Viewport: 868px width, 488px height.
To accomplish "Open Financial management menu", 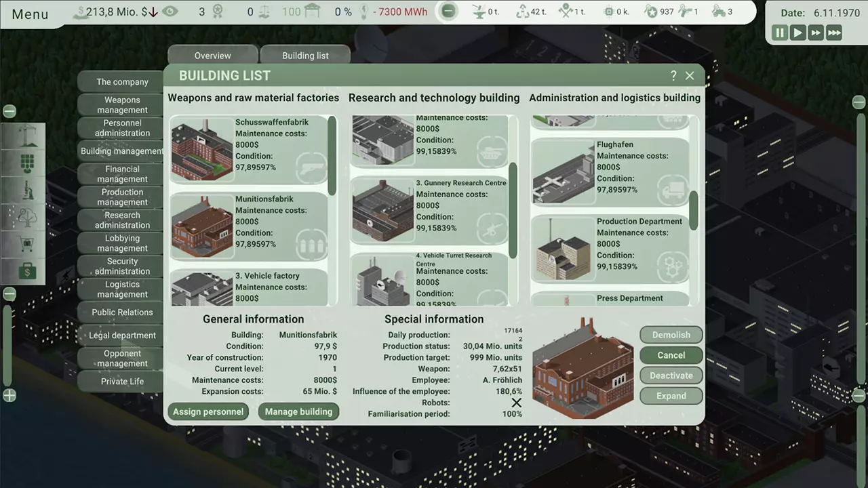I will pos(122,174).
